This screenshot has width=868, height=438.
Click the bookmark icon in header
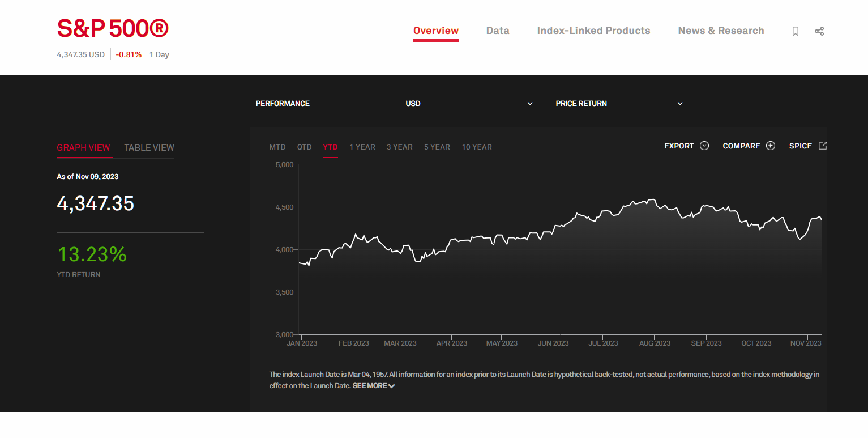pos(796,31)
